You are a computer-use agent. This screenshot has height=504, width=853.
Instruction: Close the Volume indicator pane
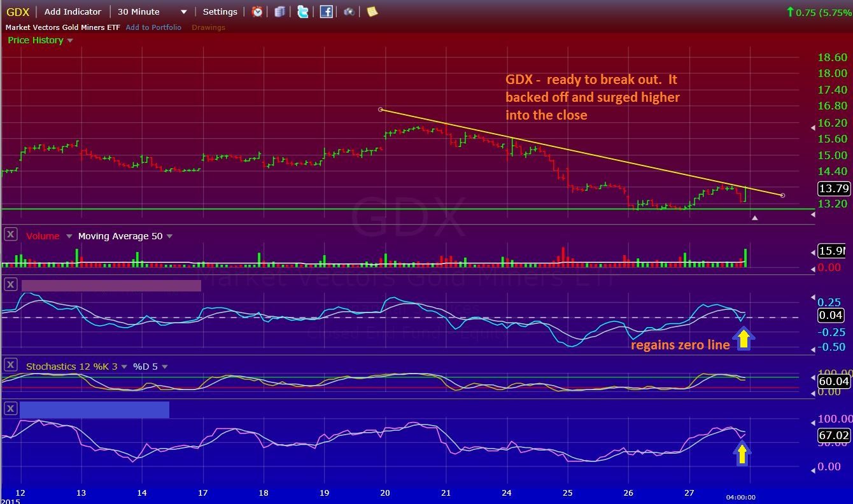[10, 235]
